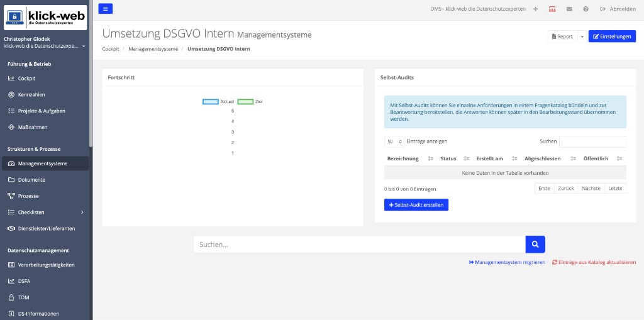The width and height of the screenshot is (644, 320).
Task: Click the Abmelden logout icon
Action: (x=603, y=9)
